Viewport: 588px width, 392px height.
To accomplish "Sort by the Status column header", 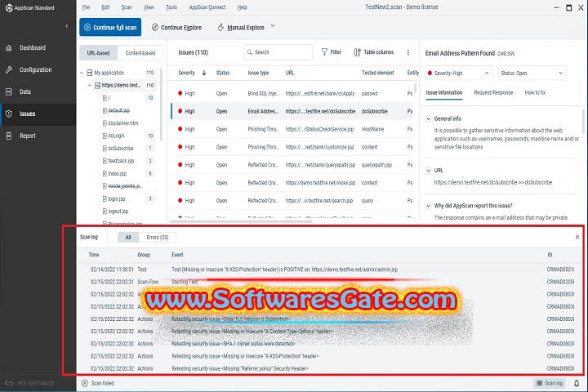I will tap(223, 73).
